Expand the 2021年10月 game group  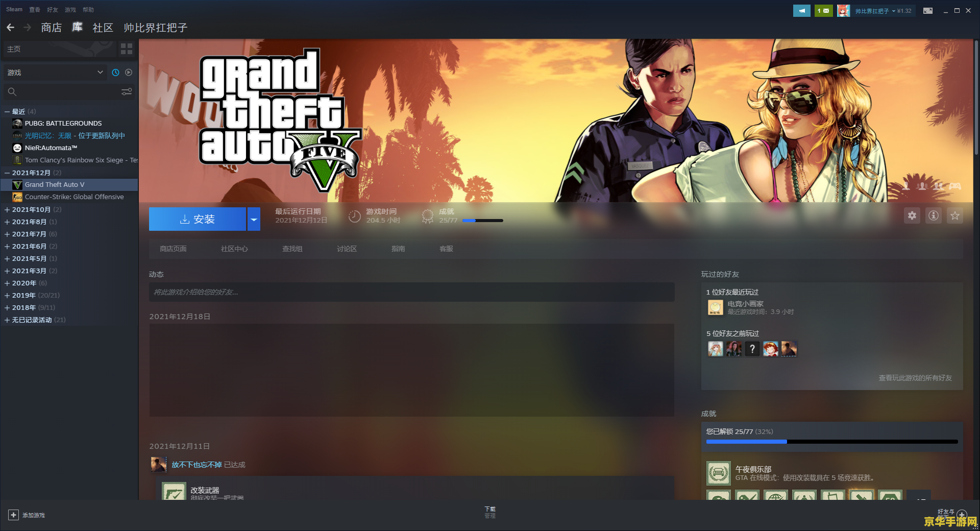pyautogui.click(x=7, y=209)
